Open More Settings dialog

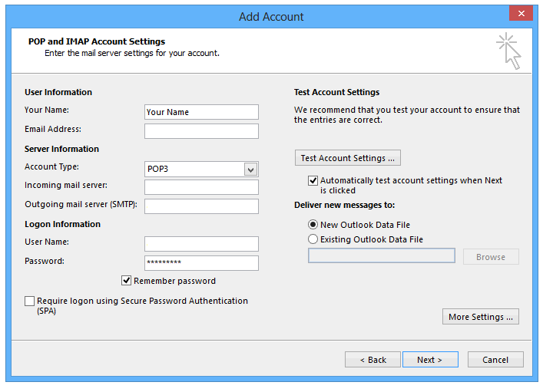[480, 317]
